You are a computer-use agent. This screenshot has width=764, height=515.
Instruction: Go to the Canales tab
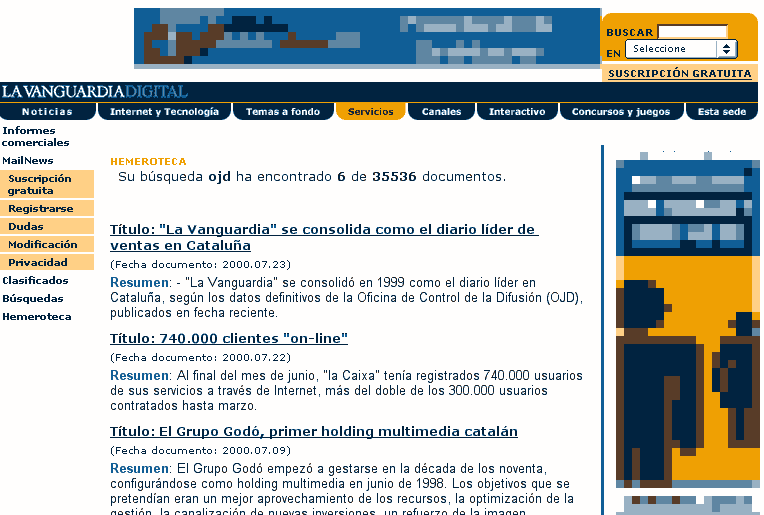(441, 112)
